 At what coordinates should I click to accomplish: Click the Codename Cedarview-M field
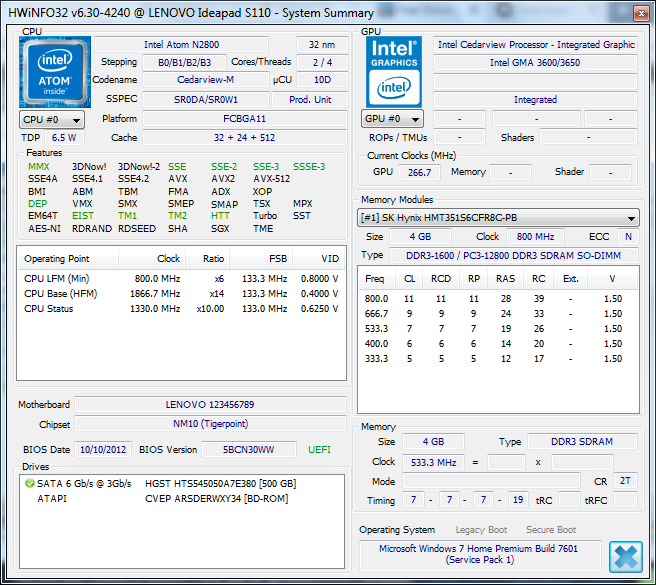[x=205, y=80]
